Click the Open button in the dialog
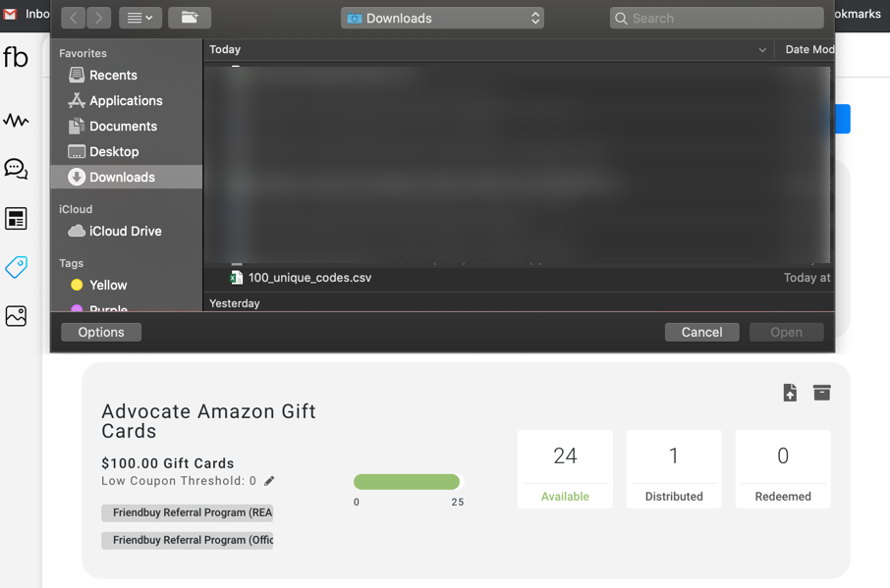Screen dimensions: 890x588 point(786,332)
